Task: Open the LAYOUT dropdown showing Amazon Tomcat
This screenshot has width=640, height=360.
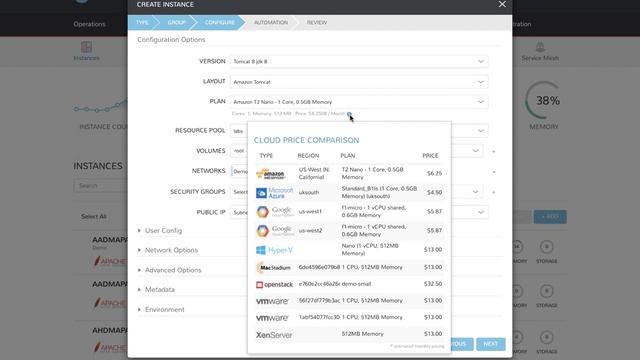Action: coord(359,82)
